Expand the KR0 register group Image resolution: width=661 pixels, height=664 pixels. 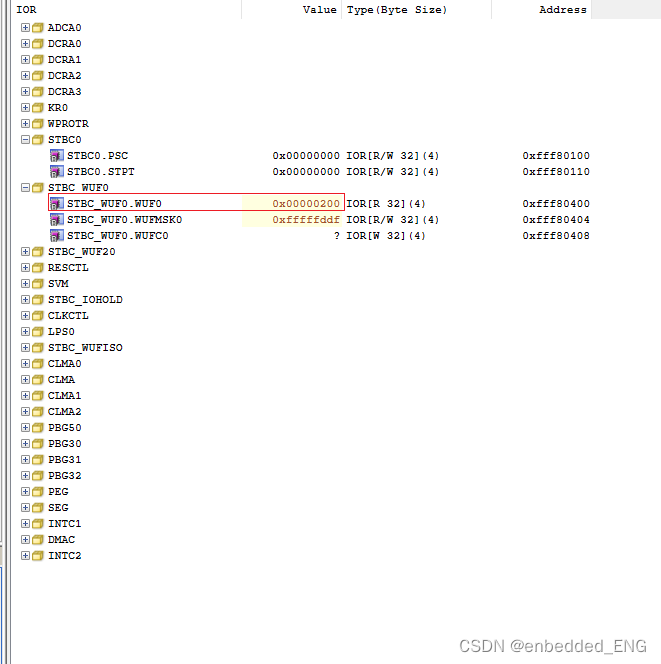[x=25, y=108]
